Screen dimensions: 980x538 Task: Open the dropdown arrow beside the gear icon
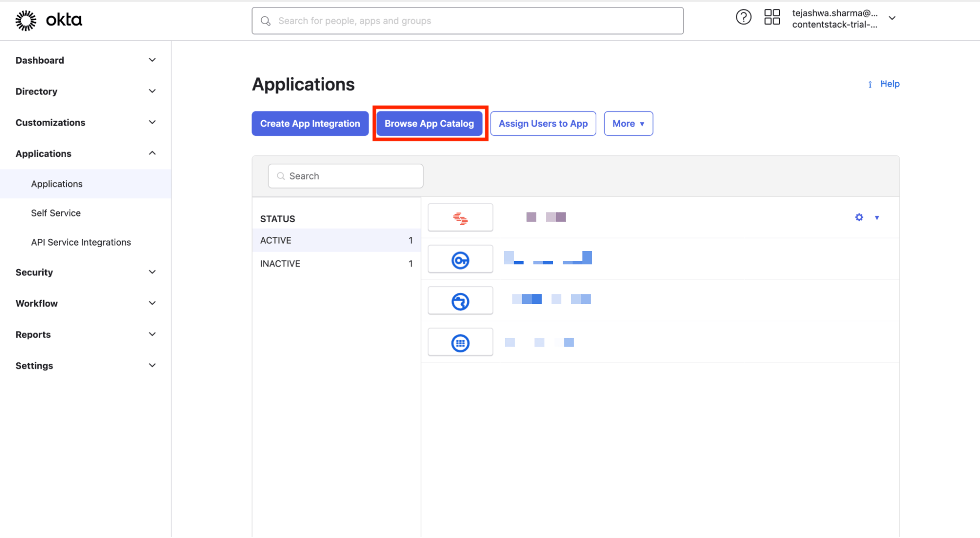click(877, 218)
